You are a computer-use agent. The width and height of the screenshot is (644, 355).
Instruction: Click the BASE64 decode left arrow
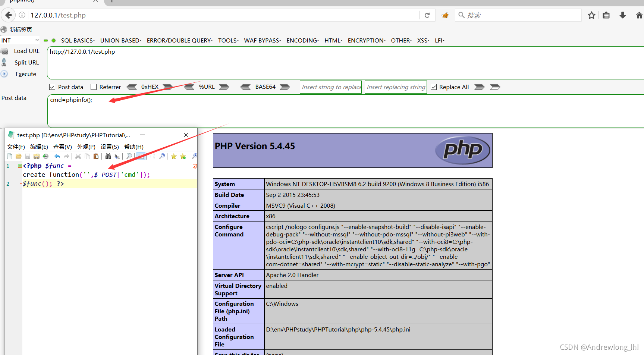point(245,87)
